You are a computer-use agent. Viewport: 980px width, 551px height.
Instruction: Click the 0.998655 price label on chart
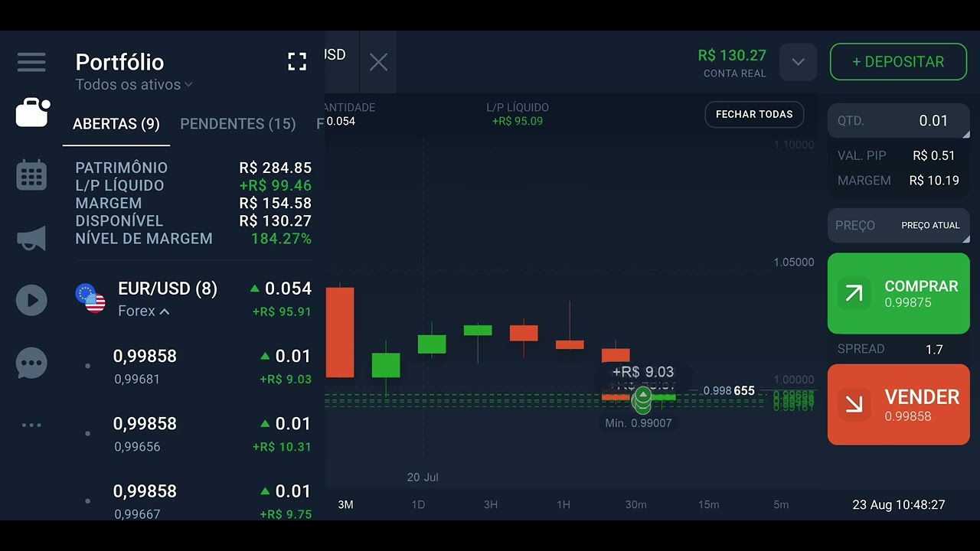click(x=729, y=391)
